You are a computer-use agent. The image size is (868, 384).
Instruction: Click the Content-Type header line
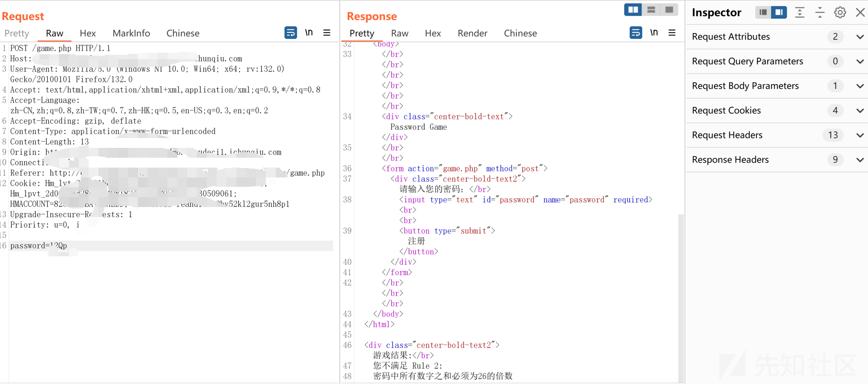click(113, 131)
